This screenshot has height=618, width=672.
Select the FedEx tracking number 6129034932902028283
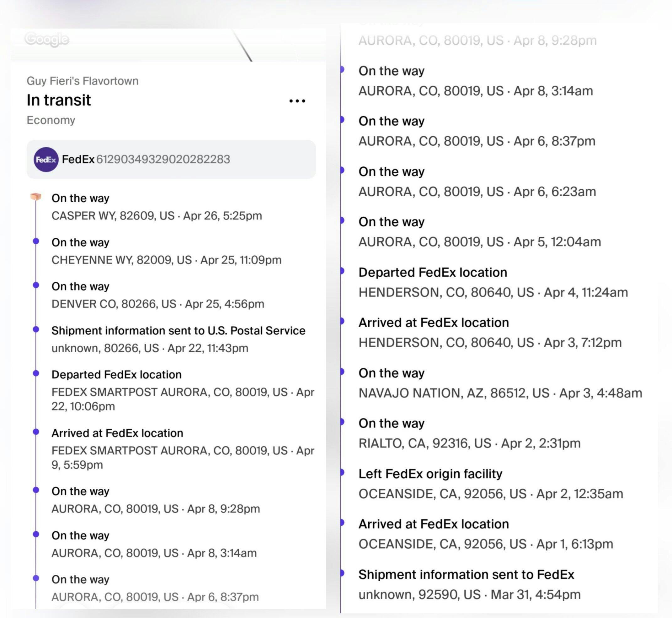(163, 159)
